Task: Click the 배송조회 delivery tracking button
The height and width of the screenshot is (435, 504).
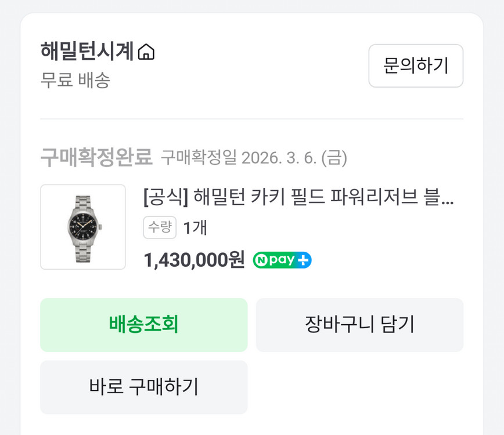Action: click(x=143, y=325)
